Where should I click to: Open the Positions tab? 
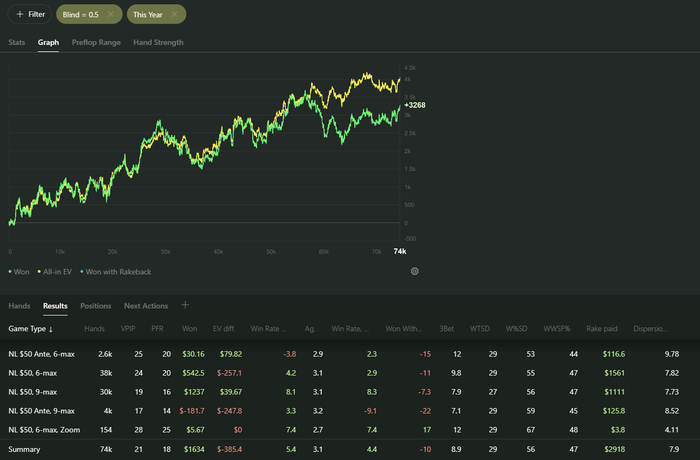95,305
